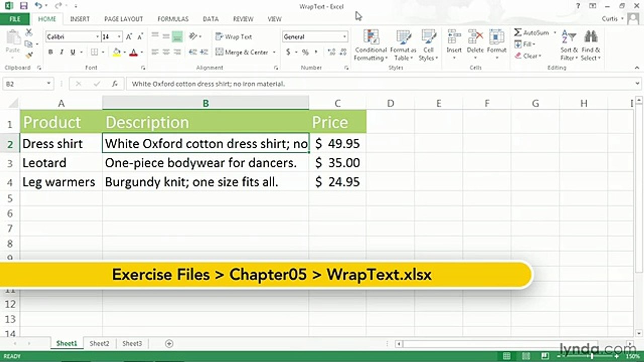Switch to the DATA ribbon tab

(x=210, y=19)
